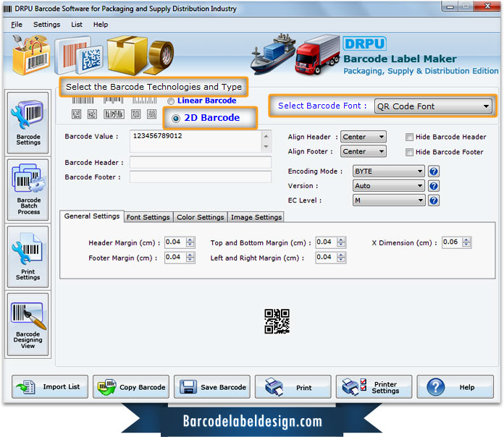504x437 pixels.
Task: Open Barcode Designing View sidebar icon
Action: pos(28,324)
